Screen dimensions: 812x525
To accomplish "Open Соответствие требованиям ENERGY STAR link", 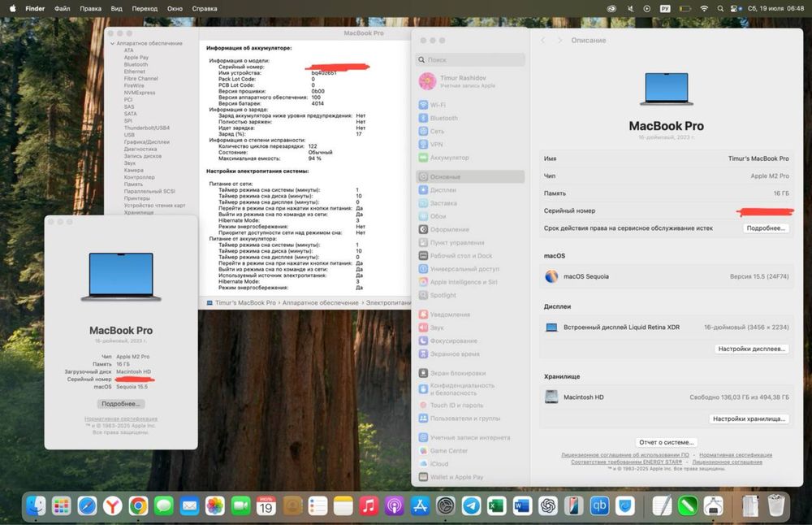I will click(x=626, y=462).
